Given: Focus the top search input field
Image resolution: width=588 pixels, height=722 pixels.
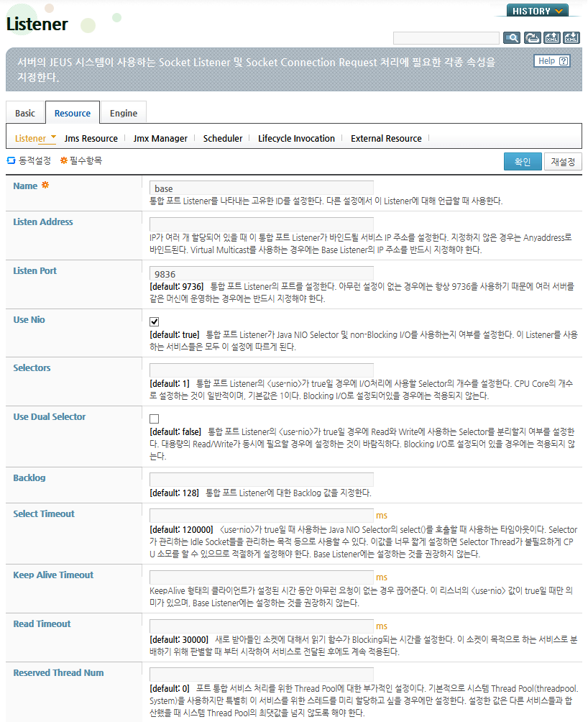Looking at the screenshot, I should tap(446, 38).
